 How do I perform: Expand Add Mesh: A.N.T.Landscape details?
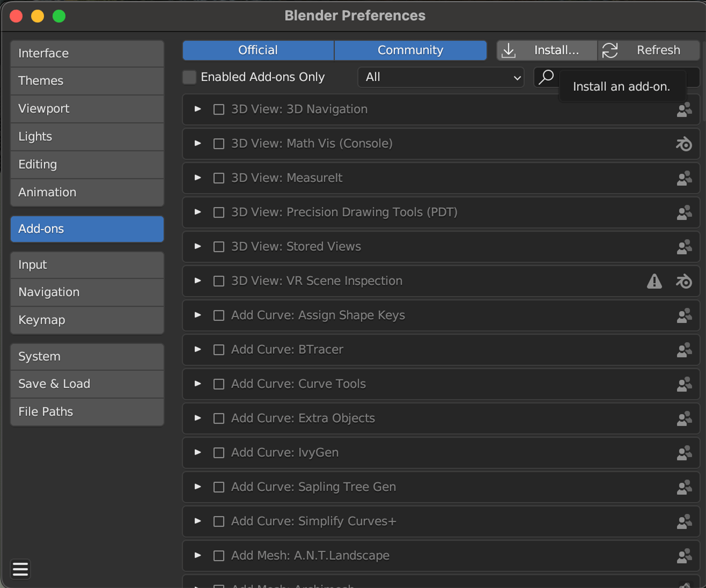[197, 556]
